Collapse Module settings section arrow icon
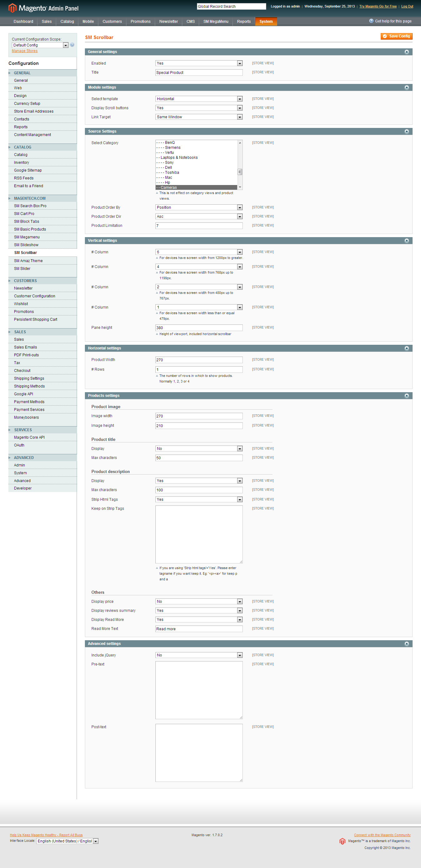Viewport: 421px width, 868px height. coord(407,87)
